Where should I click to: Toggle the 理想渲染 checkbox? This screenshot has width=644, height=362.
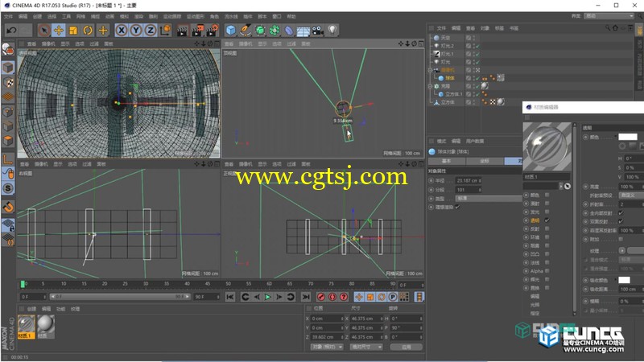(457, 208)
